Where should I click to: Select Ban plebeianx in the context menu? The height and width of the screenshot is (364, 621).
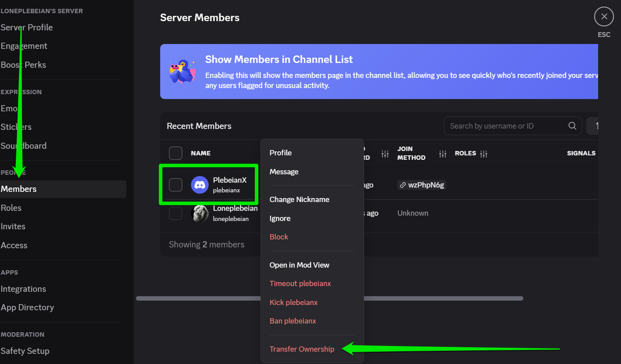coord(293,321)
